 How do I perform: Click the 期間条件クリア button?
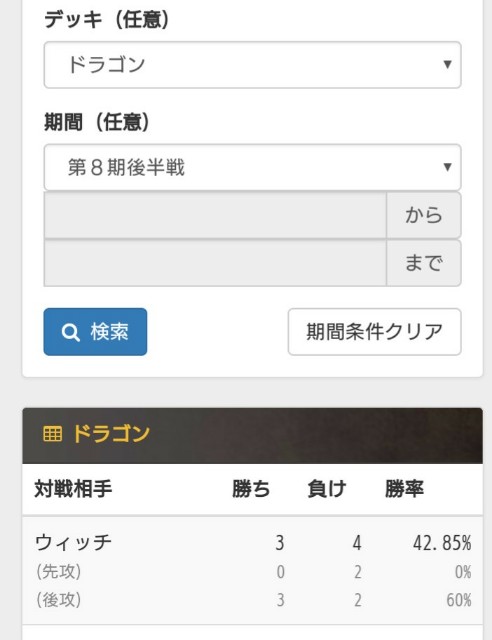coord(374,332)
